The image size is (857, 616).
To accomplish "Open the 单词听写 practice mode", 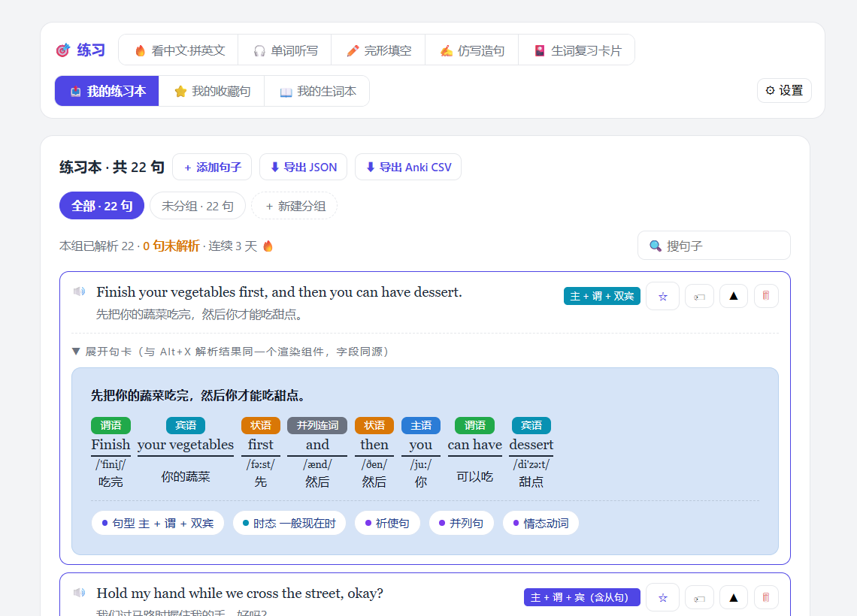I will pos(285,50).
